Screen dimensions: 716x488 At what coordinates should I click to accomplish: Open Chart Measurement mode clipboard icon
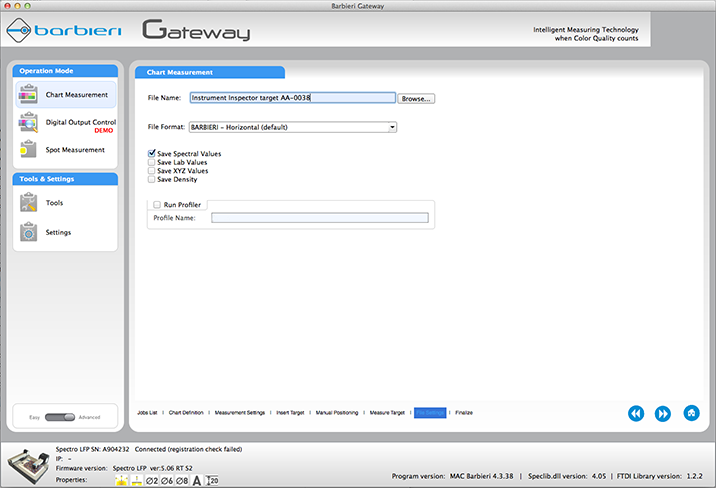pos(28,94)
